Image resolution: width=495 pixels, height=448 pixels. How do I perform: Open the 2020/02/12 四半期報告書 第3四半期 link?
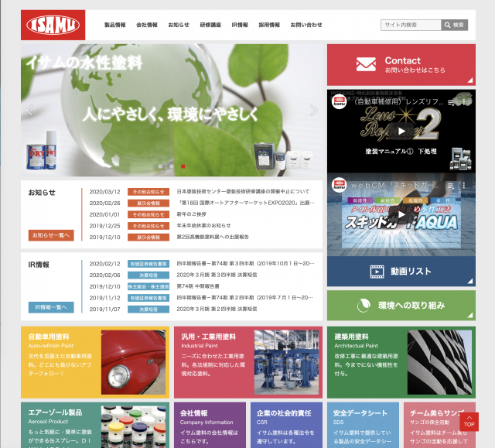click(246, 264)
